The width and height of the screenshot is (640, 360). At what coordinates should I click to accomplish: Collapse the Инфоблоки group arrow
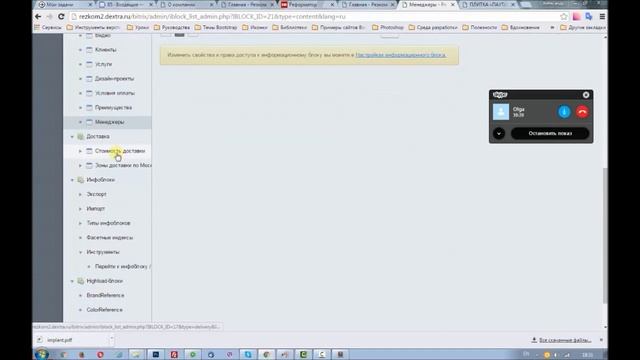72,180
